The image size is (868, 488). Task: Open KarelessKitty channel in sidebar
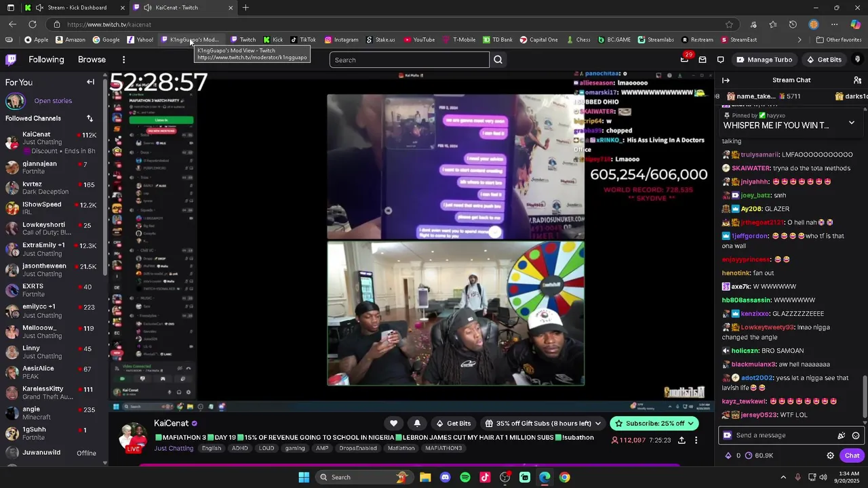54,393
